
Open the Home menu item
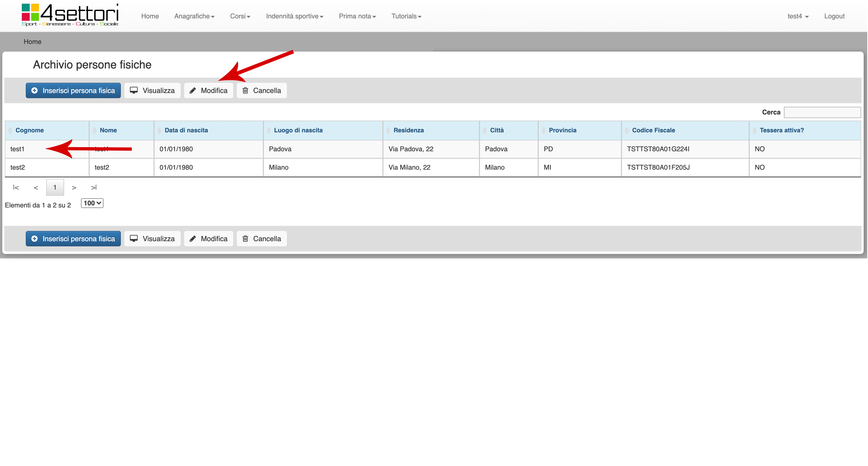point(150,16)
